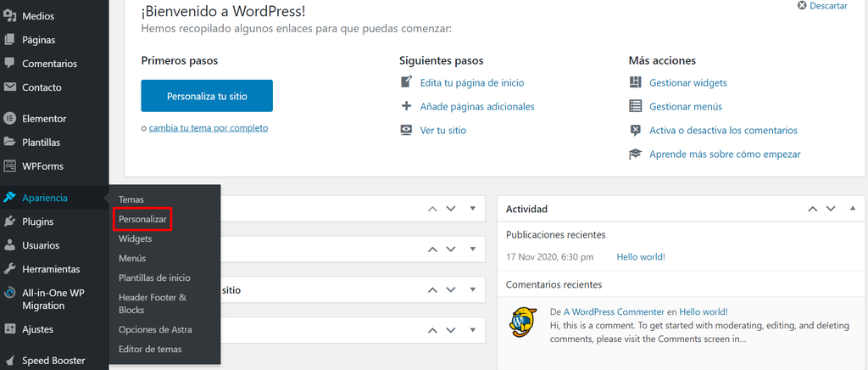The image size is (868, 370).
Task: Click the Plugins plug icon
Action: [9, 221]
